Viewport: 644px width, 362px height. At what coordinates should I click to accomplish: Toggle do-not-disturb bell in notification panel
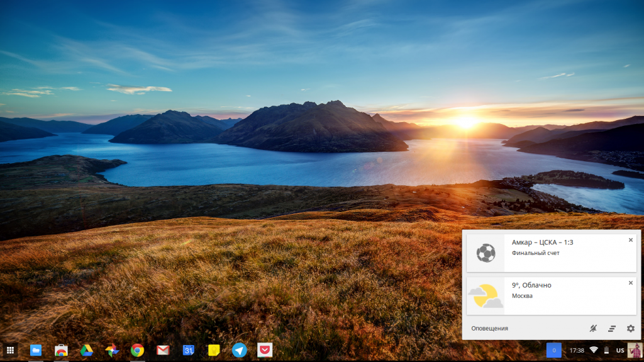(x=593, y=328)
